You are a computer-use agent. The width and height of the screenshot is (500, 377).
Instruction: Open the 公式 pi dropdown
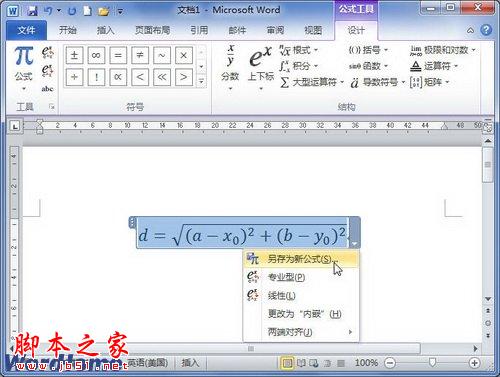pos(24,69)
